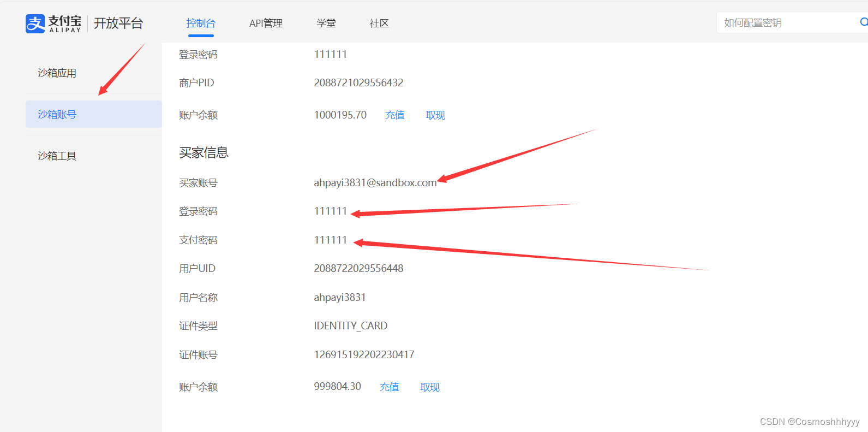The image size is (868, 432).
Task: Select merchant balance 1000195.70
Action: [x=340, y=115]
